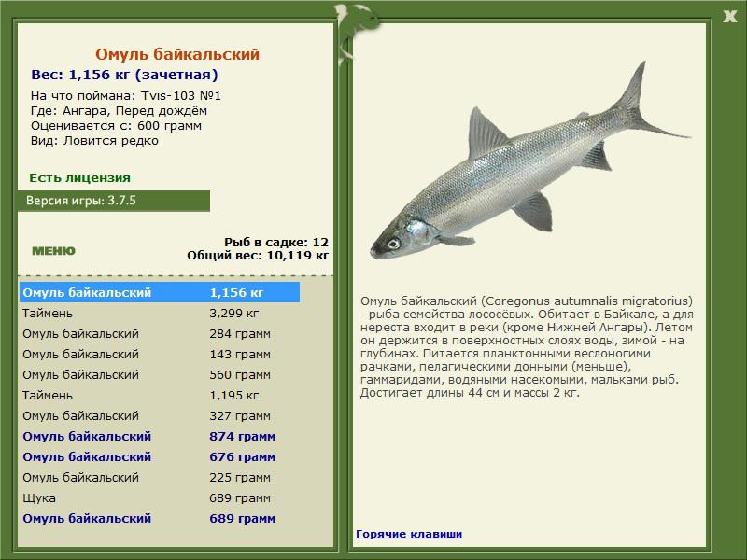Select Омуль байкальский 143 грамм row

tap(160, 354)
